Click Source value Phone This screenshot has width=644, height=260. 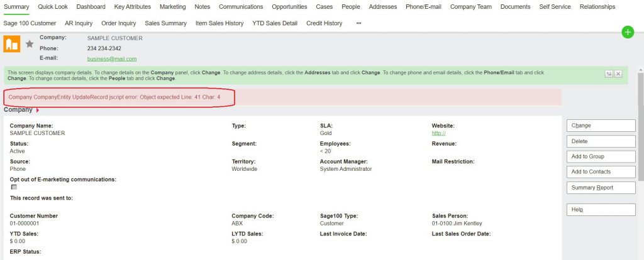tap(18, 169)
